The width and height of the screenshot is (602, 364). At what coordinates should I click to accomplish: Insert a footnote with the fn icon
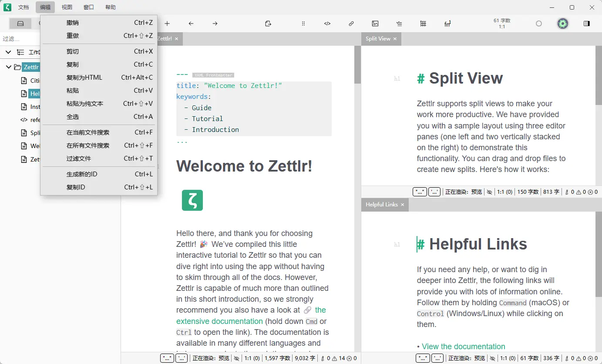(447, 24)
